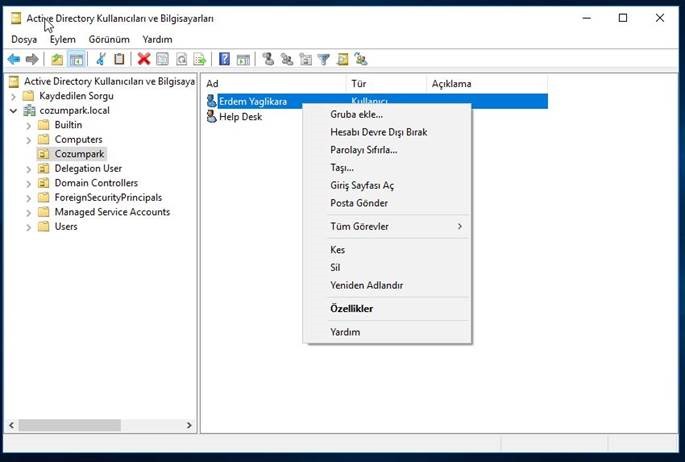Click the create new group icon
Viewport: 685px width, 462px height.
287,59
